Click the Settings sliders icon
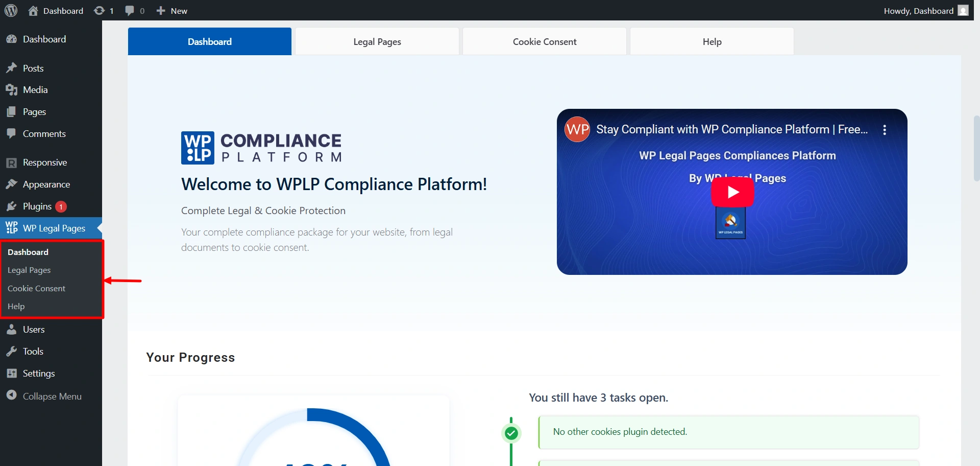980x466 pixels. (x=11, y=374)
